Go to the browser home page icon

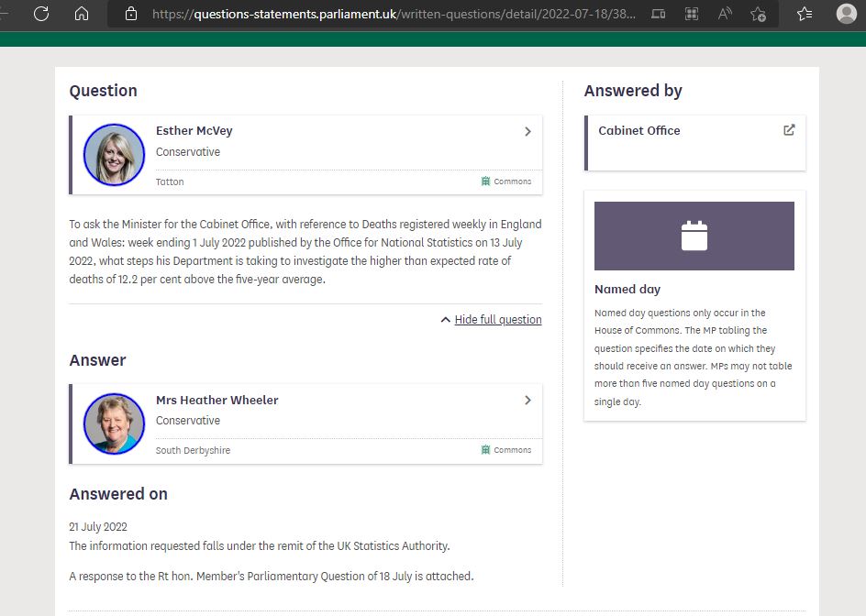(x=82, y=14)
